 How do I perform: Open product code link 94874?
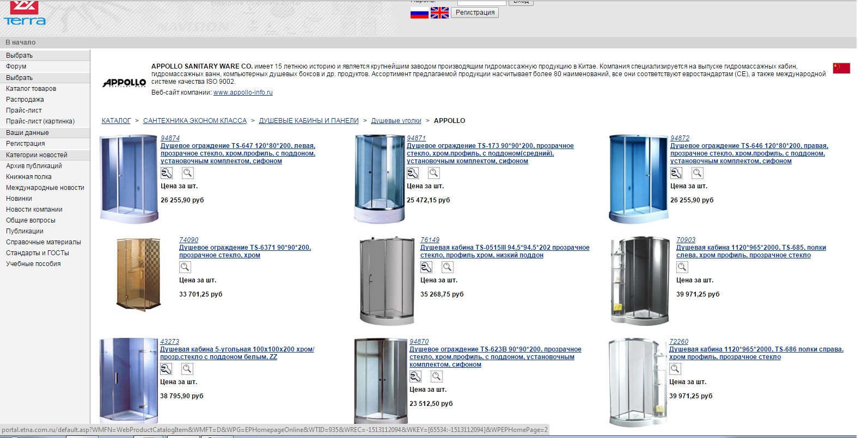[x=170, y=138]
